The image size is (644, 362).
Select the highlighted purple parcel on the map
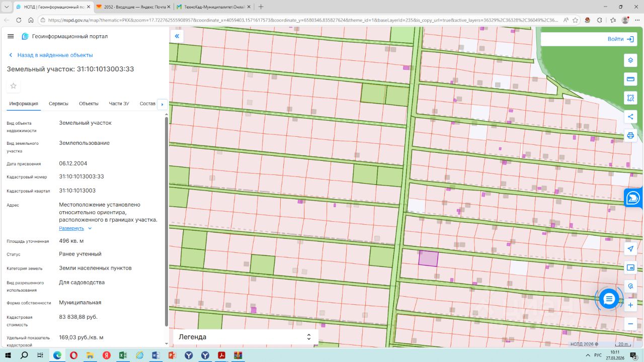(428, 258)
